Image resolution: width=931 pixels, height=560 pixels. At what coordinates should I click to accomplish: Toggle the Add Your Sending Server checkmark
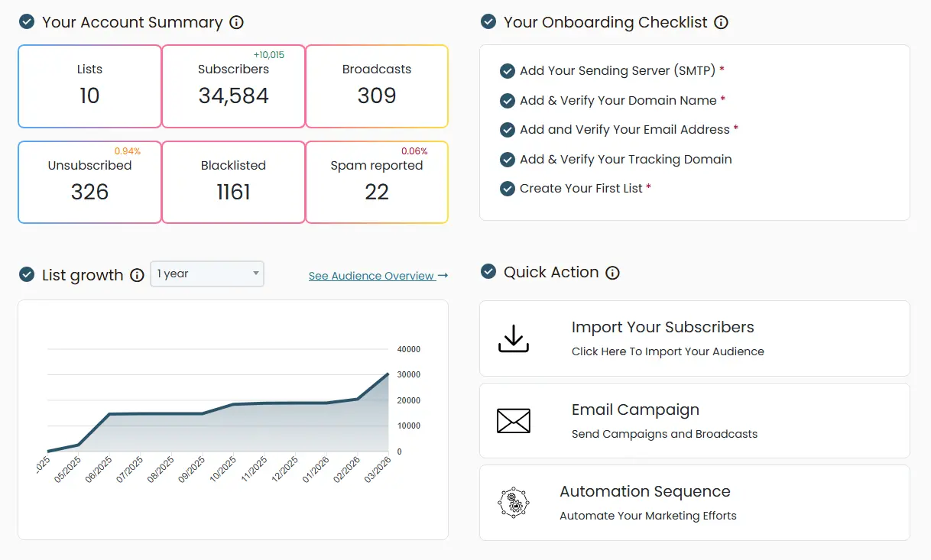pos(507,71)
